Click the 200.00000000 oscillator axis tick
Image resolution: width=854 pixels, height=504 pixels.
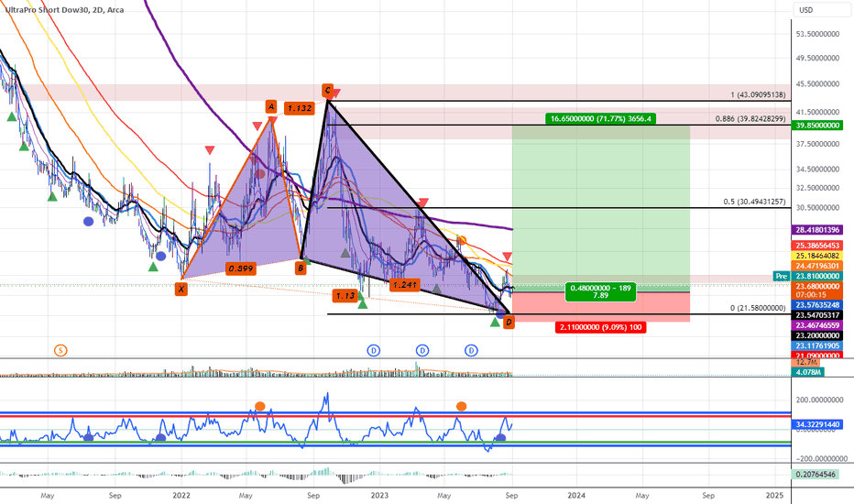coord(820,400)
